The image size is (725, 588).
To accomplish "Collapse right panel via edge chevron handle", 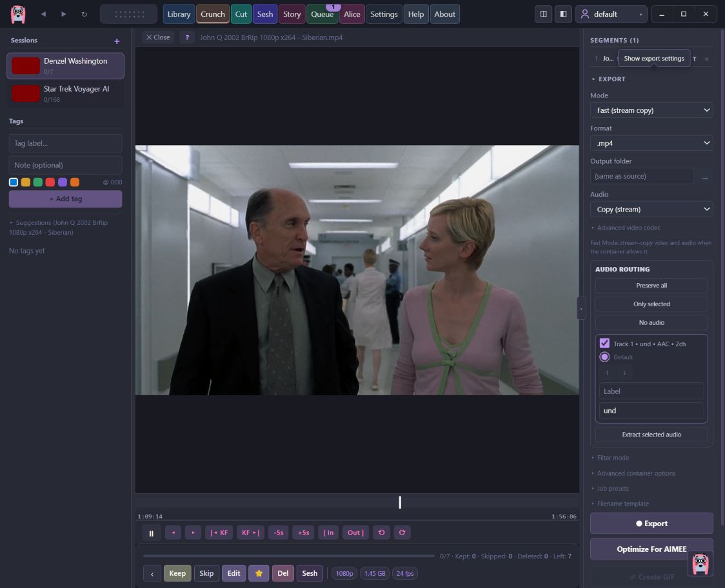I will [581, 308].
